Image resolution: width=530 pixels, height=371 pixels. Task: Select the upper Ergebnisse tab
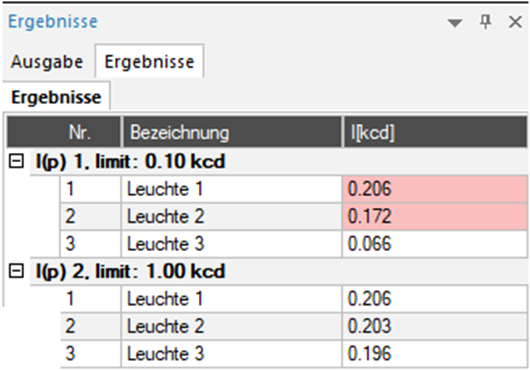(149, 62)
